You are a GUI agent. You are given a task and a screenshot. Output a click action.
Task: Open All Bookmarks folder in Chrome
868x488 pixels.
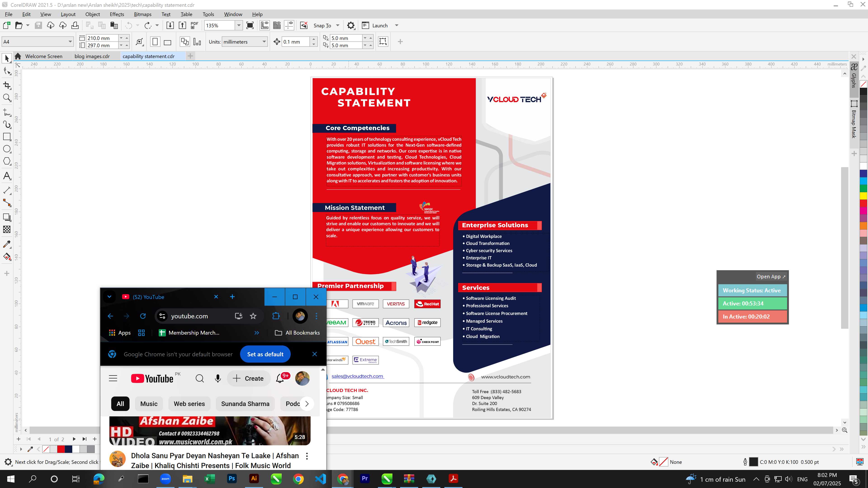pos(297,333)
